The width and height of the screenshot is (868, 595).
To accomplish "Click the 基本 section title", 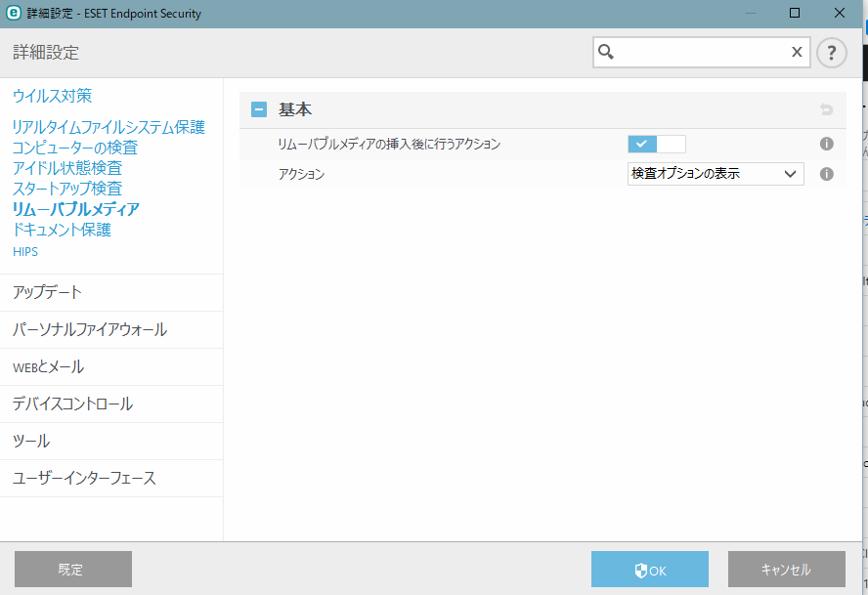I will (295, 109).
